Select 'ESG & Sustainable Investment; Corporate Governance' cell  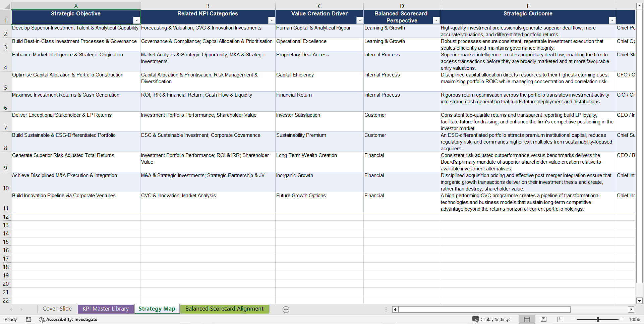tap(208, 142)
